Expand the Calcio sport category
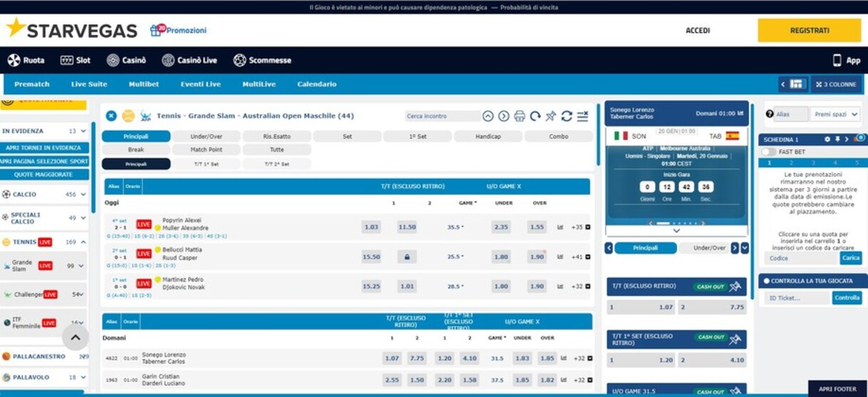868x397 pixels. coord(83,194)
